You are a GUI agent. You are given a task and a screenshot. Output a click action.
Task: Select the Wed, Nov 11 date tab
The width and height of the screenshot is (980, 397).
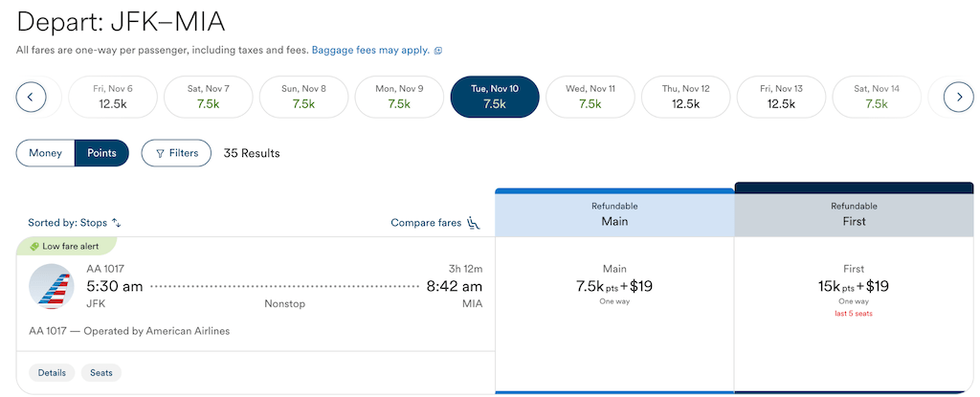(590, 97)
